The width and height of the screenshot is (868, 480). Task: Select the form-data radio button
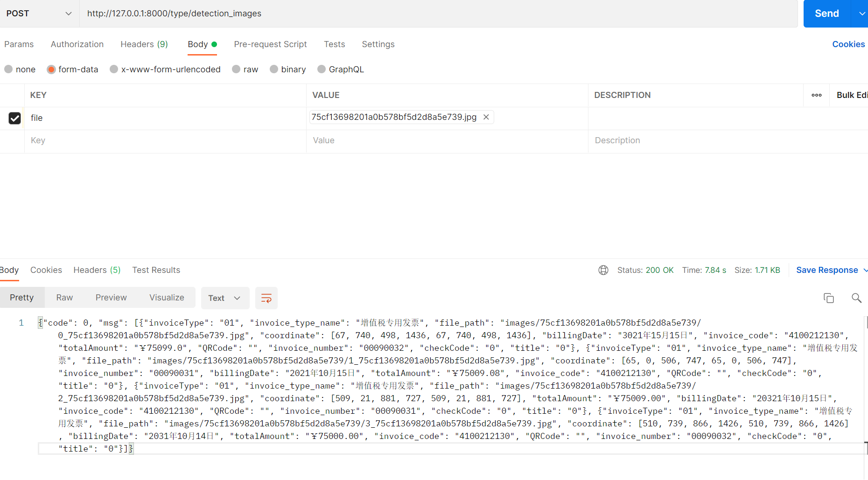[x=51, y=69]
